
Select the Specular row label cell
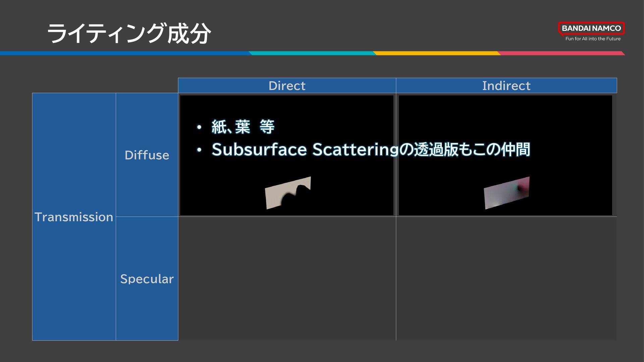point(147,279)
